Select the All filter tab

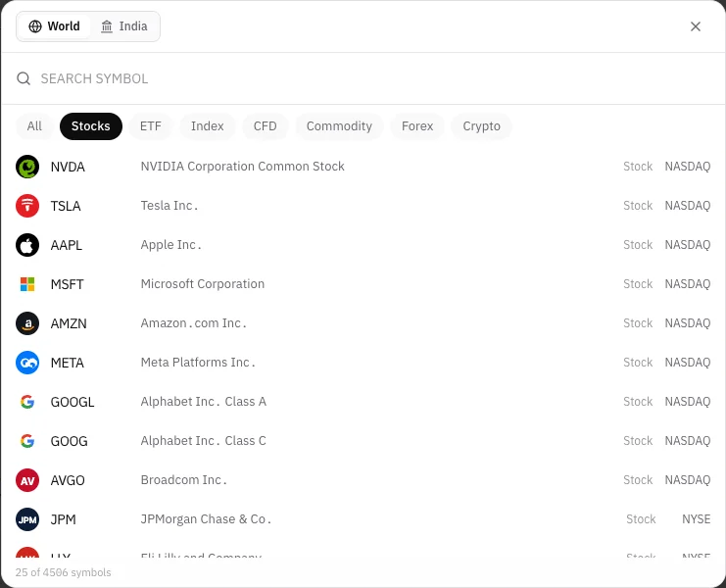pos(34,126)
